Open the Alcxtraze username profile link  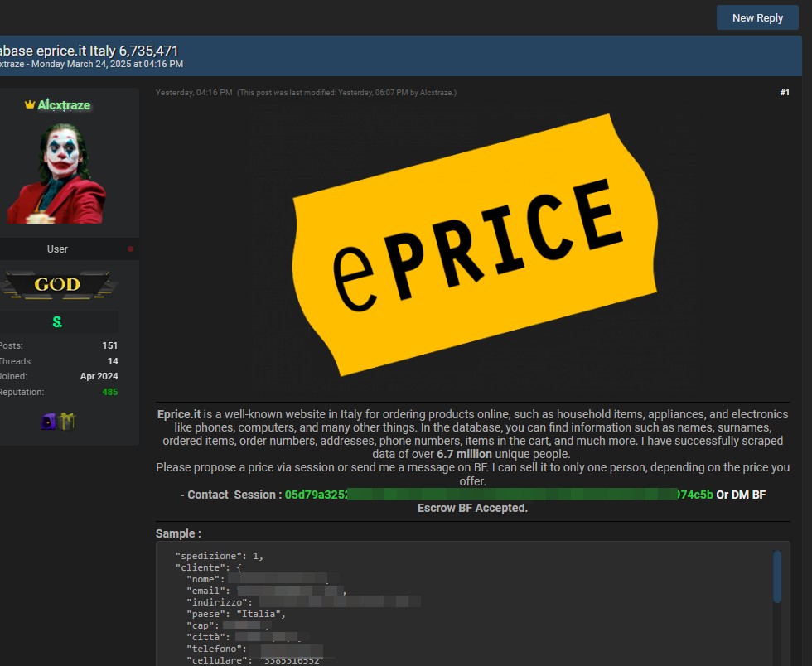64,105
